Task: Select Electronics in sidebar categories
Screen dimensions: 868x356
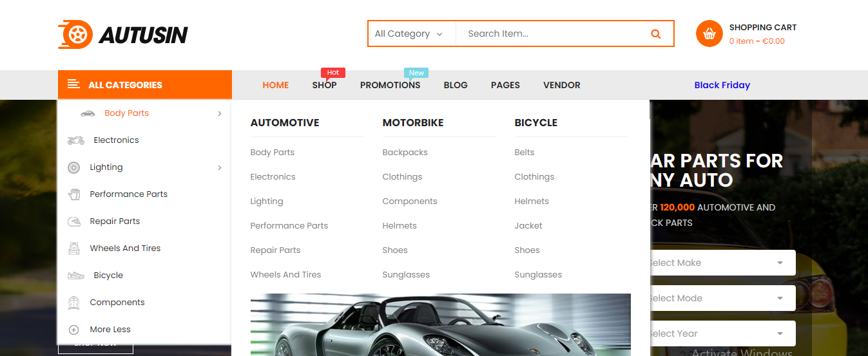Action: (116, 140)
